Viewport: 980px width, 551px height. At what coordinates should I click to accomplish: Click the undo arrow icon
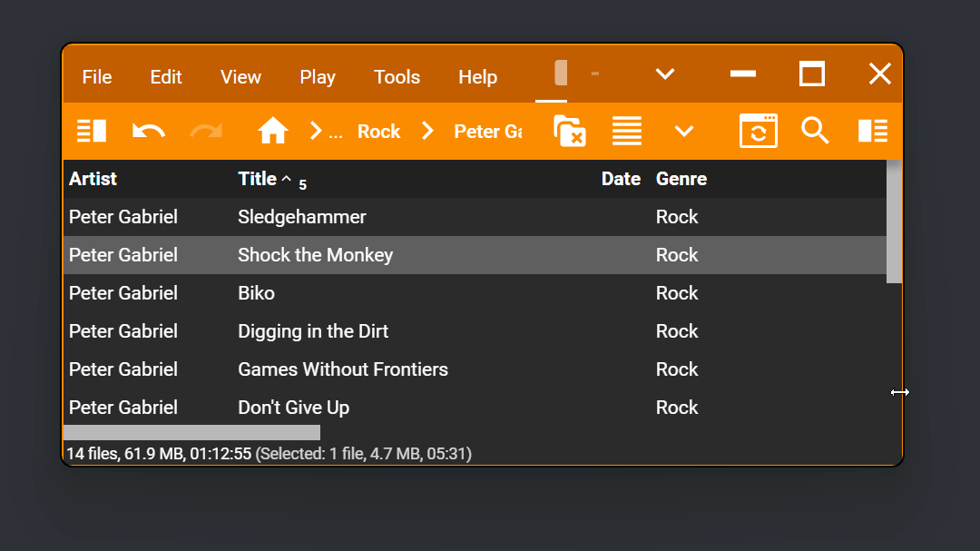tap(148, 132)
